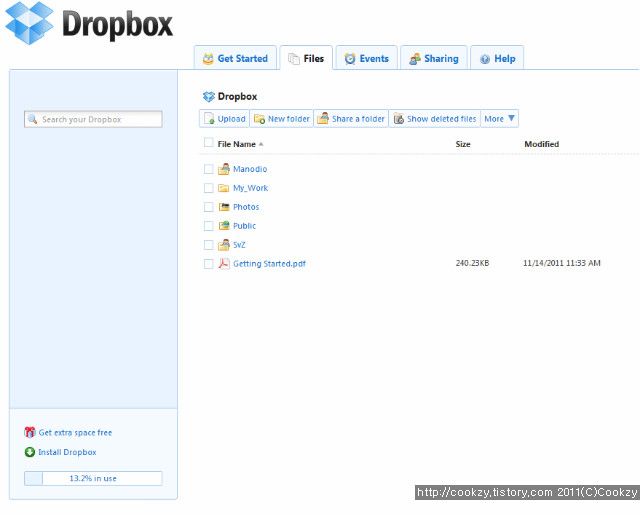640x515 pixels.
Task: Open the Public folder link
Action: tap(244, 226)
